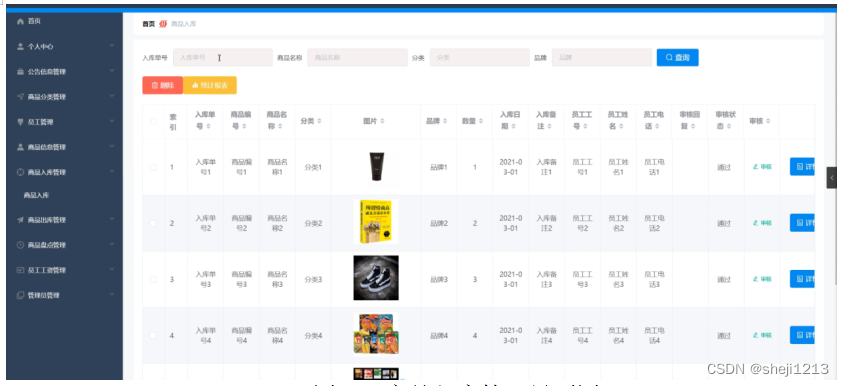The width and height of the screenshot is (844, 386).
Task: Expand the 员工工资管理 menu chevron
Action: [x=111, y=270]
